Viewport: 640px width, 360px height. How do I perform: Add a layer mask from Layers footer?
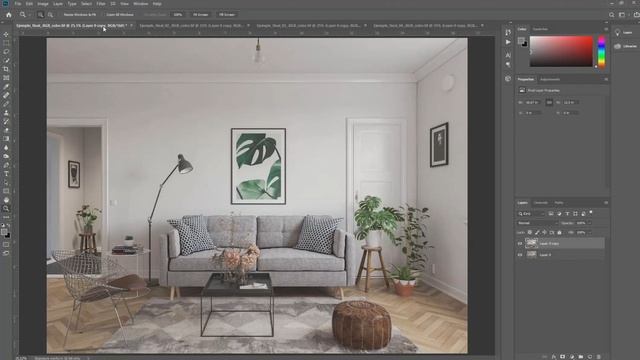pos(562,357)
